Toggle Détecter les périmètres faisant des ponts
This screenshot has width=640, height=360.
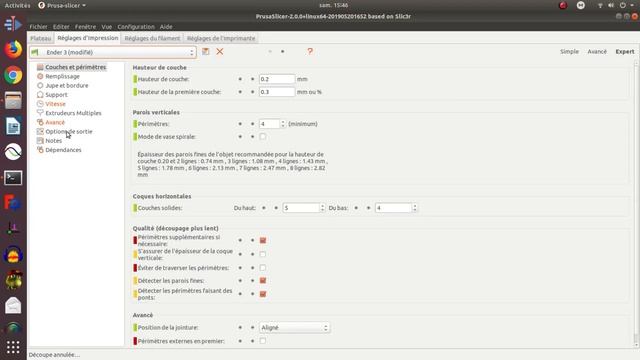tap(263, 294)
